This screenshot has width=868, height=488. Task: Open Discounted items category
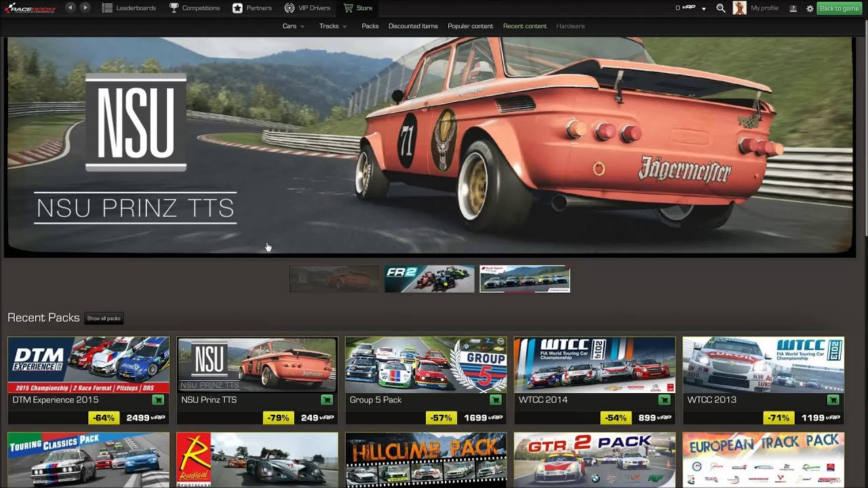coord(413,26)
